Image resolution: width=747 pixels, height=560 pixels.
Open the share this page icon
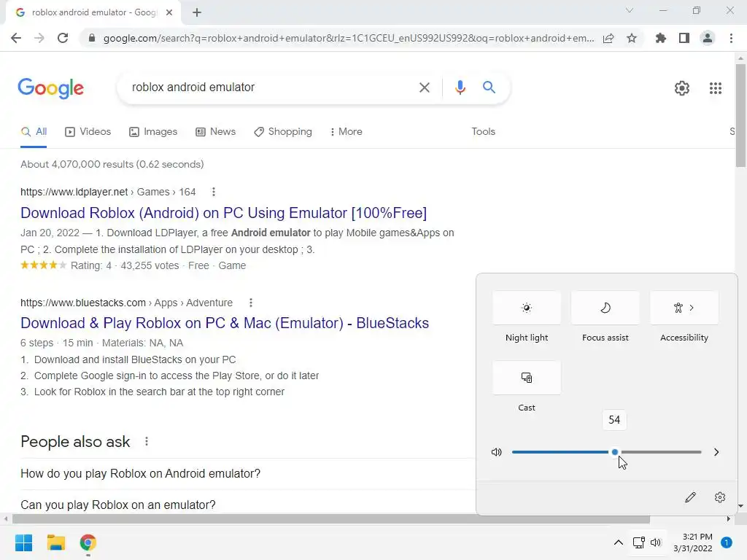(608, 38)
